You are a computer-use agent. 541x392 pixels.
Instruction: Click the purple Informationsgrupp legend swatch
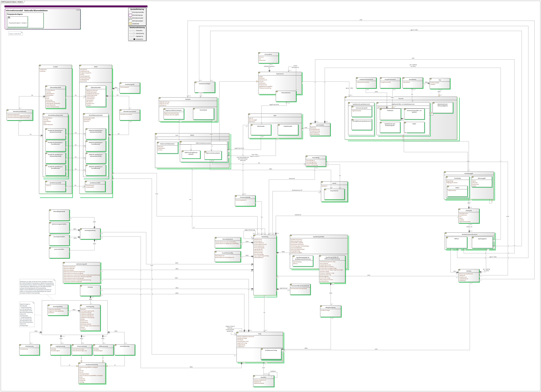pos(130,15)
